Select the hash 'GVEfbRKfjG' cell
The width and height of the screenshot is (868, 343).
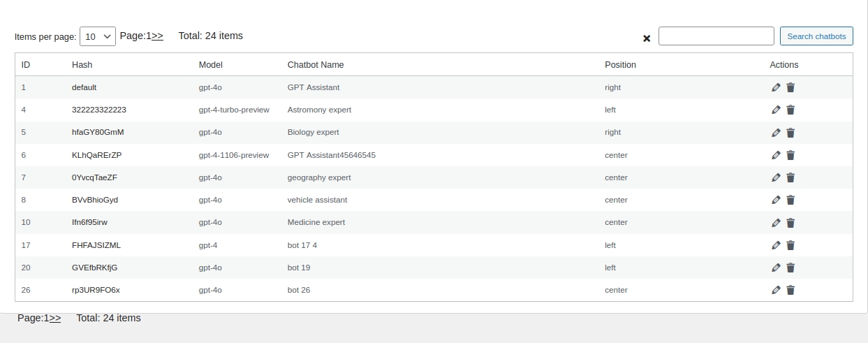coord(95,268)
